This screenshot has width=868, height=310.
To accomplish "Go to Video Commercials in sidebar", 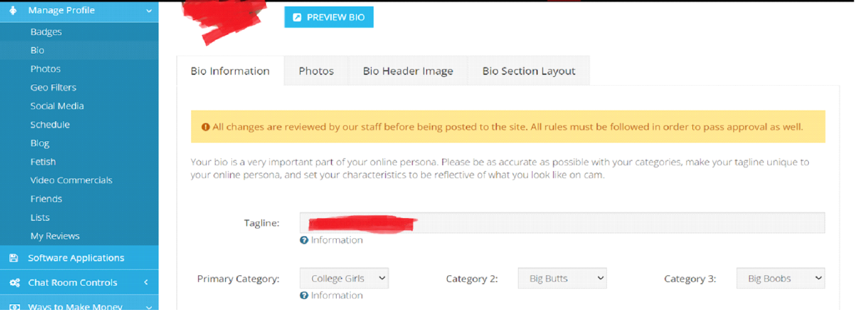I will (71, 180).
